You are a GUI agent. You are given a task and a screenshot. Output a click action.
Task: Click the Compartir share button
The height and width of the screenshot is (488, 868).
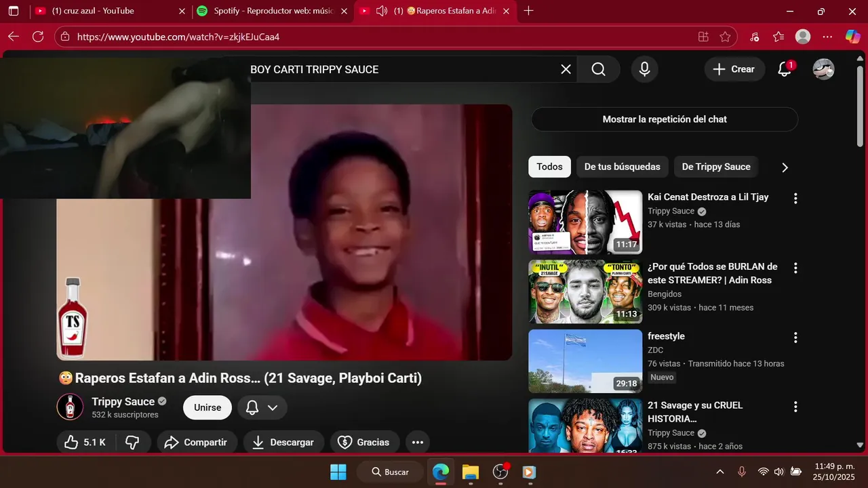197,442
